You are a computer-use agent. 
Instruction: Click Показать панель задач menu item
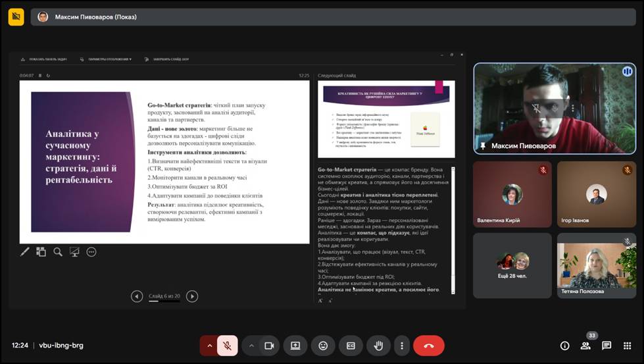47,59
